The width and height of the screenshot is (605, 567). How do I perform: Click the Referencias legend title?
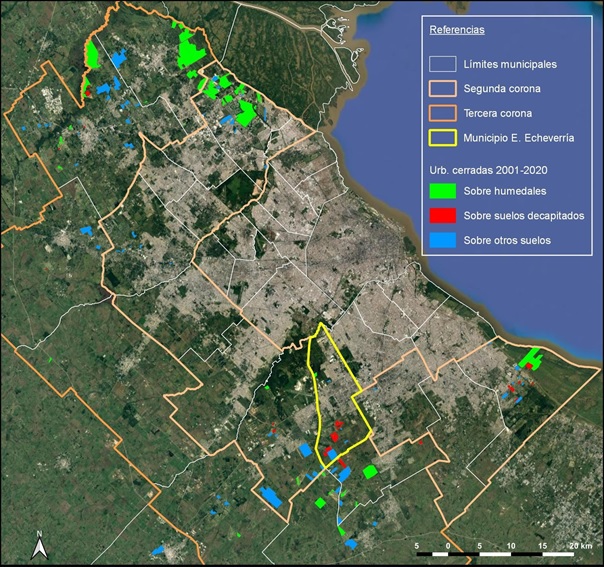457,31
